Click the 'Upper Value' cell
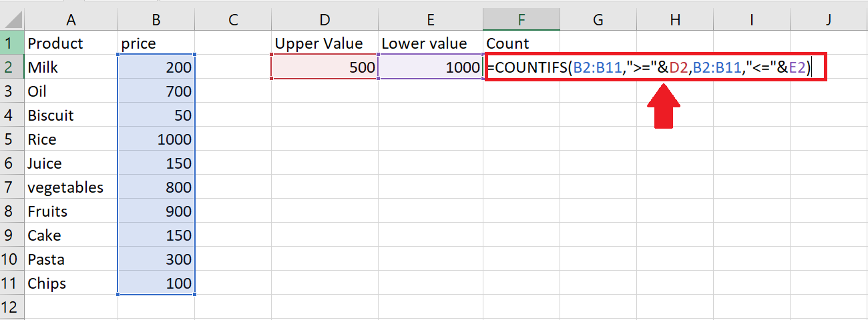 [x=324, y=43]
